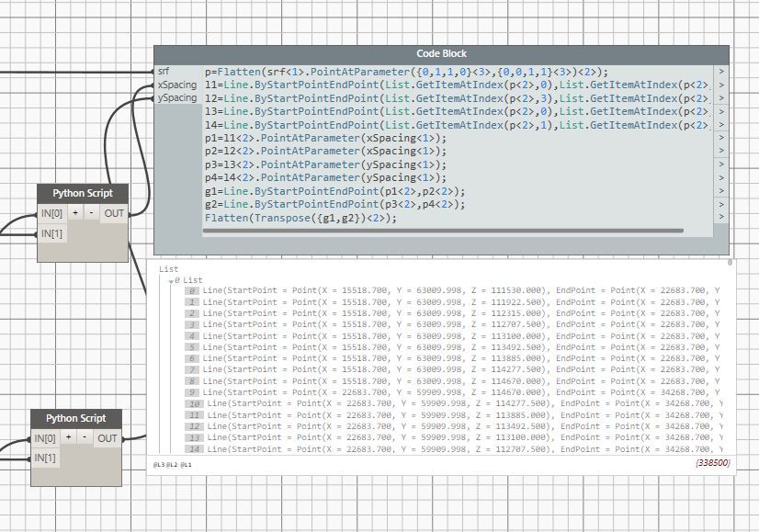
Task: Click the @L2 list level label
Action: 172,465
